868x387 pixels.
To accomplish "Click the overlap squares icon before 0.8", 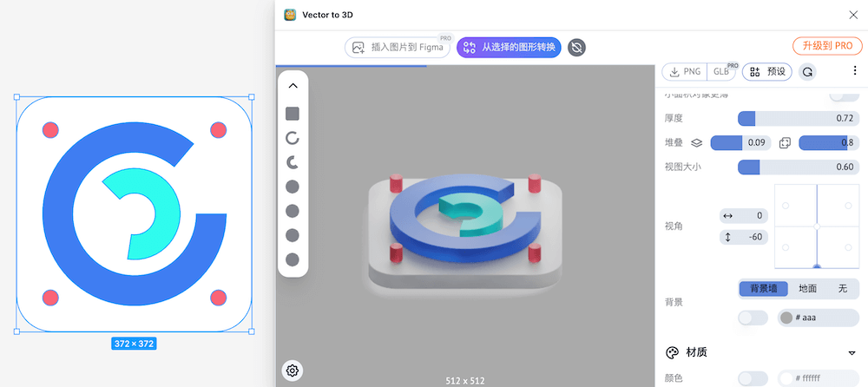I will click(785, 143).
